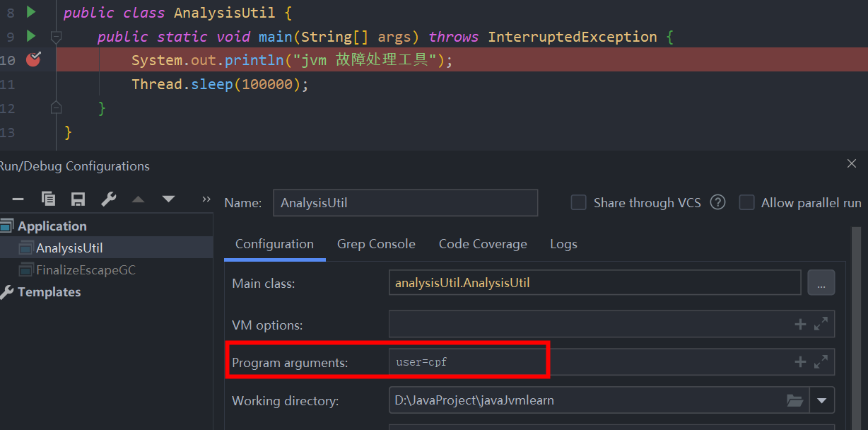Move configuration up with the arrow
Viewport: 868px width, 430px height.
click(x=138, y=199)
